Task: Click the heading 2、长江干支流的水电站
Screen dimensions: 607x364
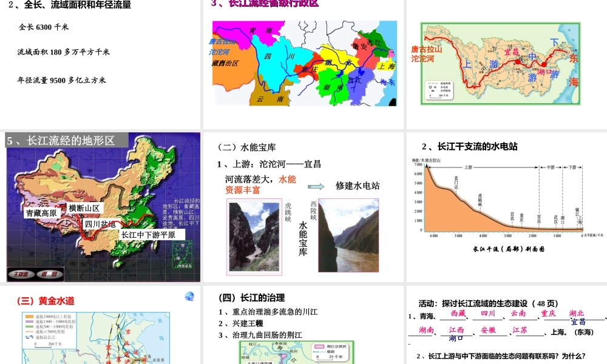Action: (x=470, y=146)
